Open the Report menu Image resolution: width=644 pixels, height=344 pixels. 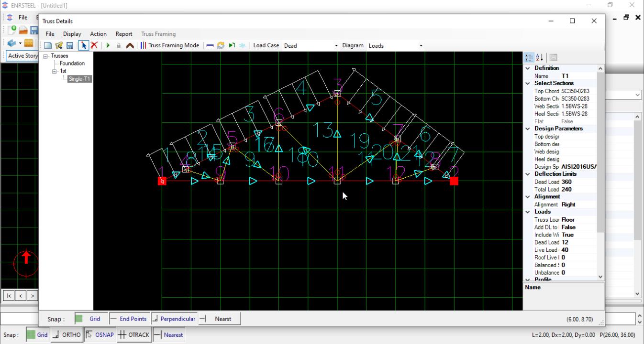(x=124, y=34)
